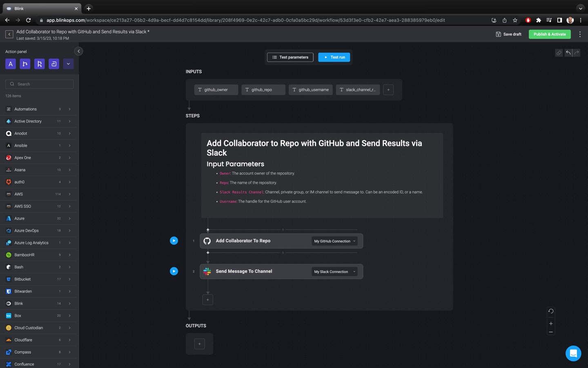Open the Bitwarden integration row

[x=39, y=291]
